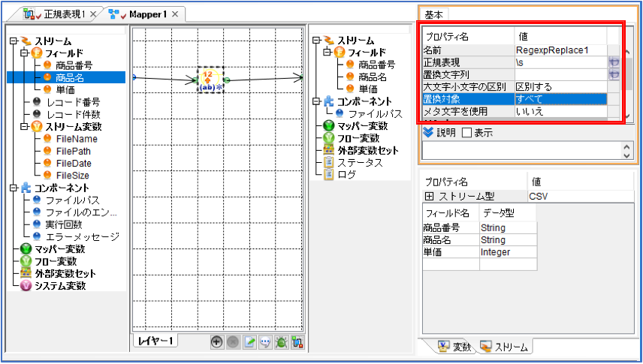Image resolution: width=643 pixels, height=364 pixels.
Task: Click the variable button beside 正規表現 value
Action: click(x=614, y=62)
